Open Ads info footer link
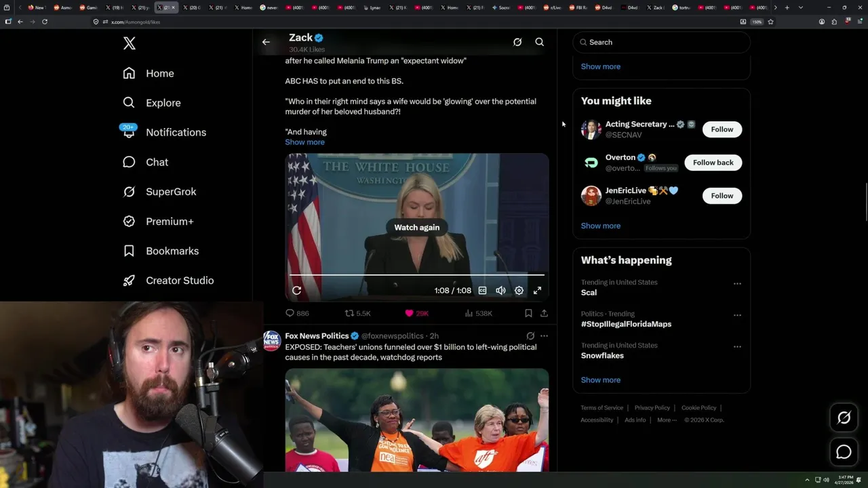This screenshot has height=488, width=868. (x=635, y=420)
